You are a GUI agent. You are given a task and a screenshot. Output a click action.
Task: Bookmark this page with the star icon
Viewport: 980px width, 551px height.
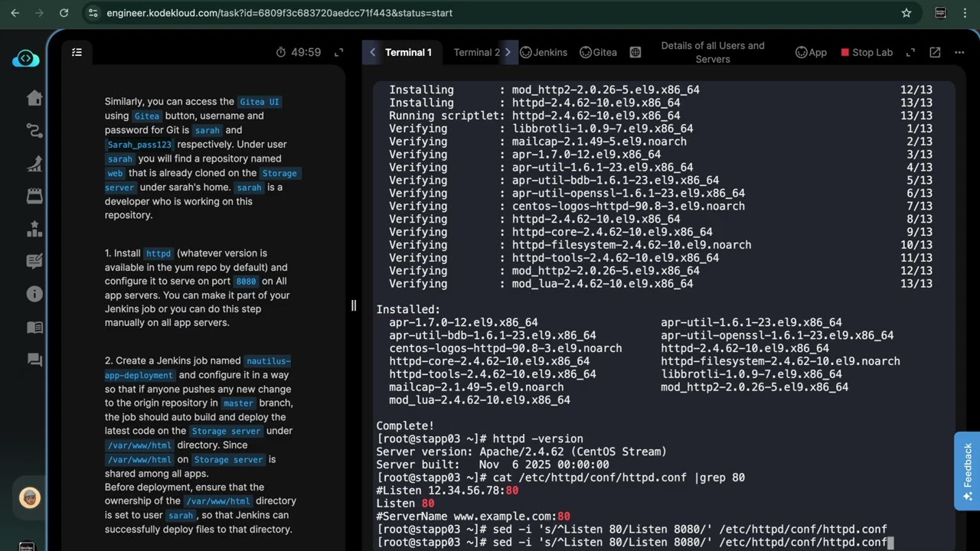906,13
